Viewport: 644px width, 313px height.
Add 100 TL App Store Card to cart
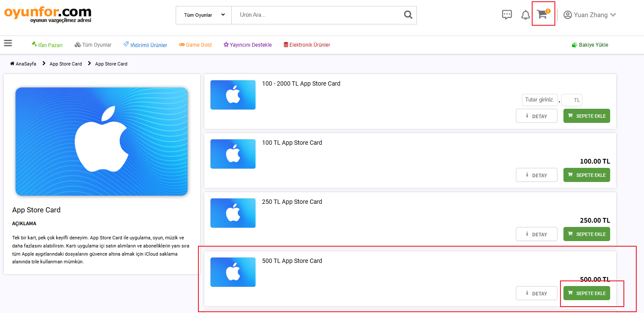coord(587,175)
